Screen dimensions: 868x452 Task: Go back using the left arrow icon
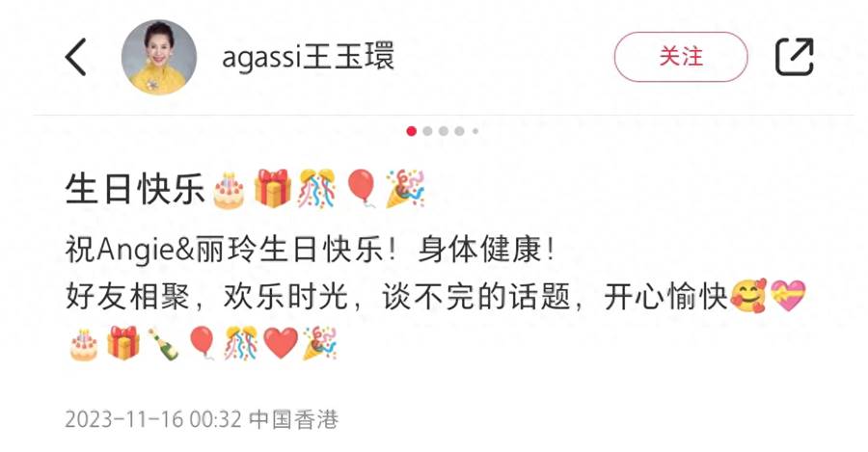pos(76,57)
